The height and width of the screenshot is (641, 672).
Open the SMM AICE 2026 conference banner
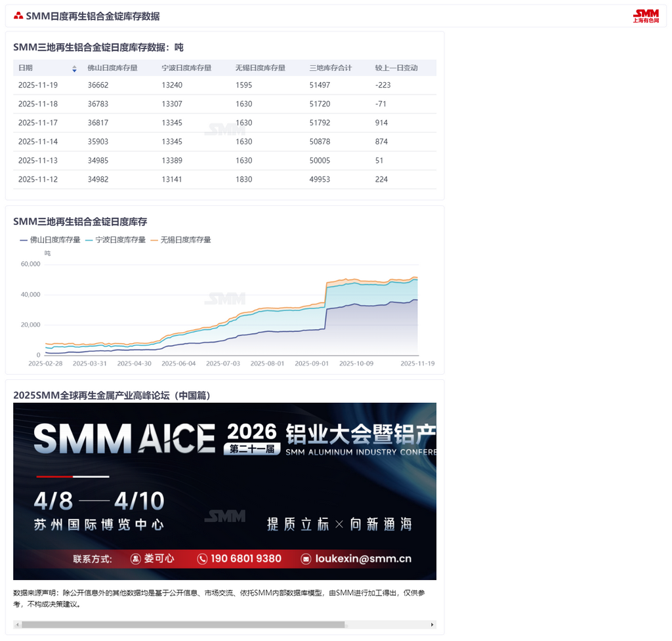click(x=224, y=491)
